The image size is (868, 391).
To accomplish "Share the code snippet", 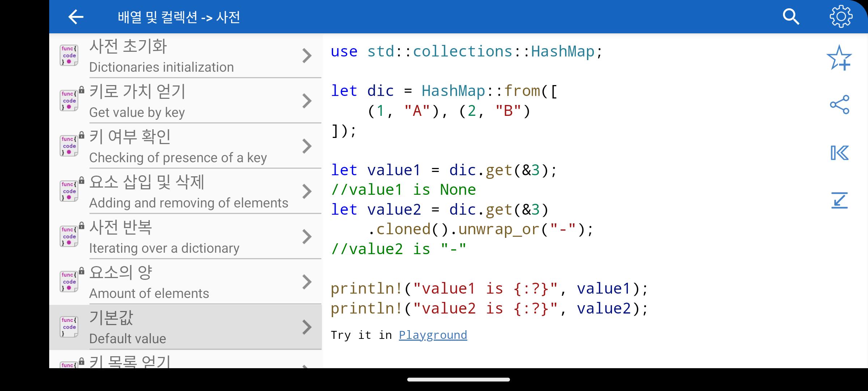I will [839, 105].
